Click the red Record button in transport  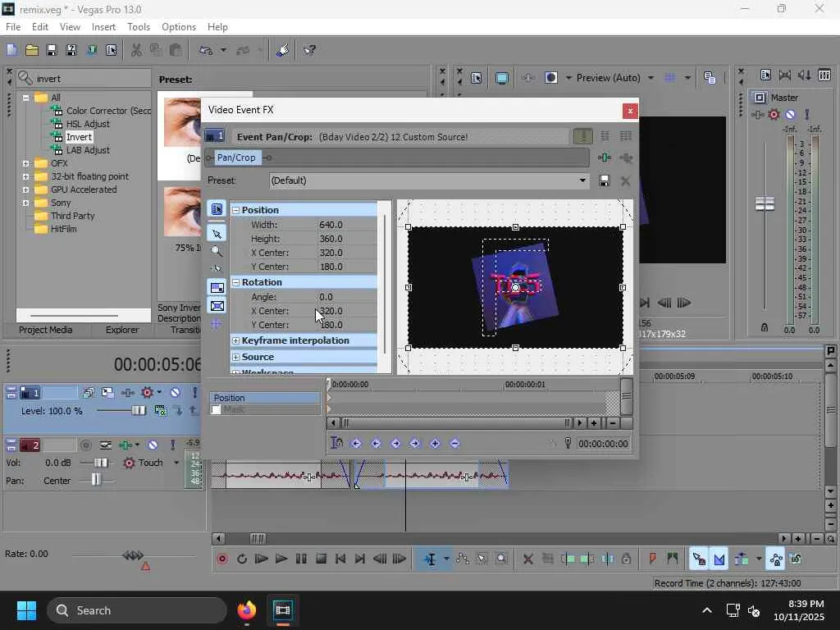(222, 559)
